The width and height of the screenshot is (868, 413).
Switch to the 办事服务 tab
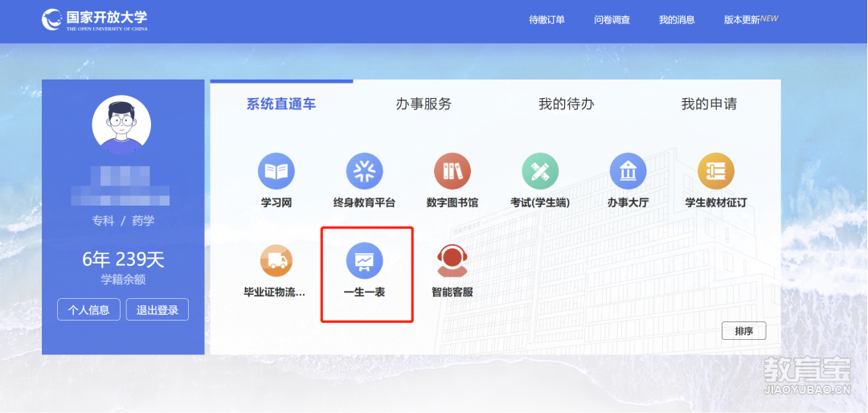(x=424, y=104)
